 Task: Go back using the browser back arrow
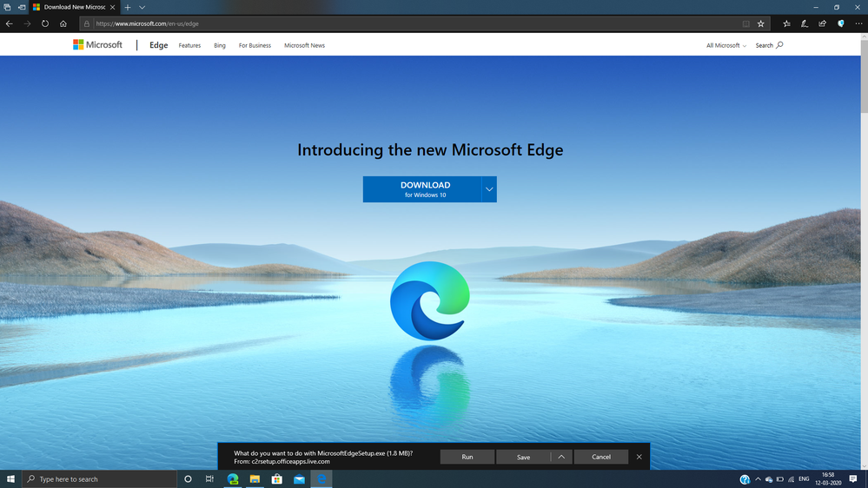coord(10,23)
